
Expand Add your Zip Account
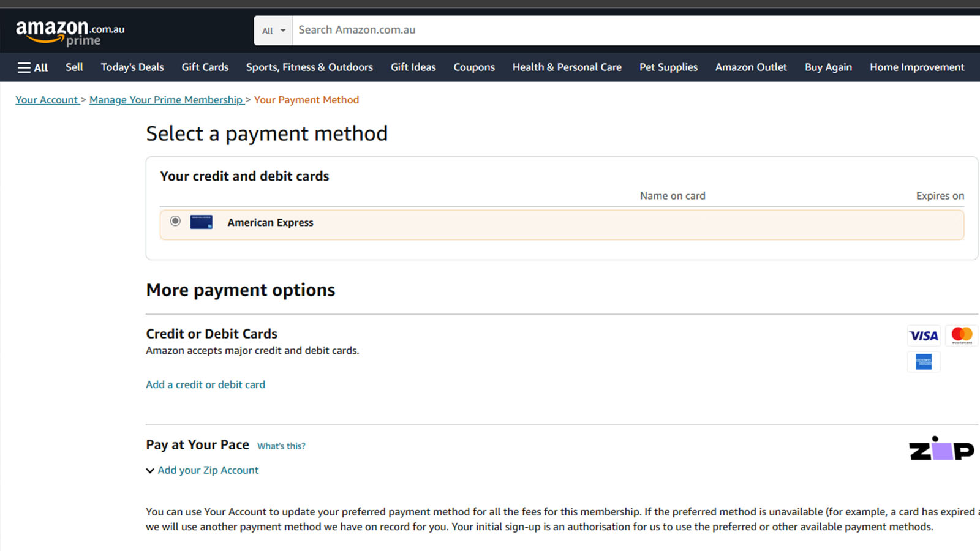(x=202, y=470)
